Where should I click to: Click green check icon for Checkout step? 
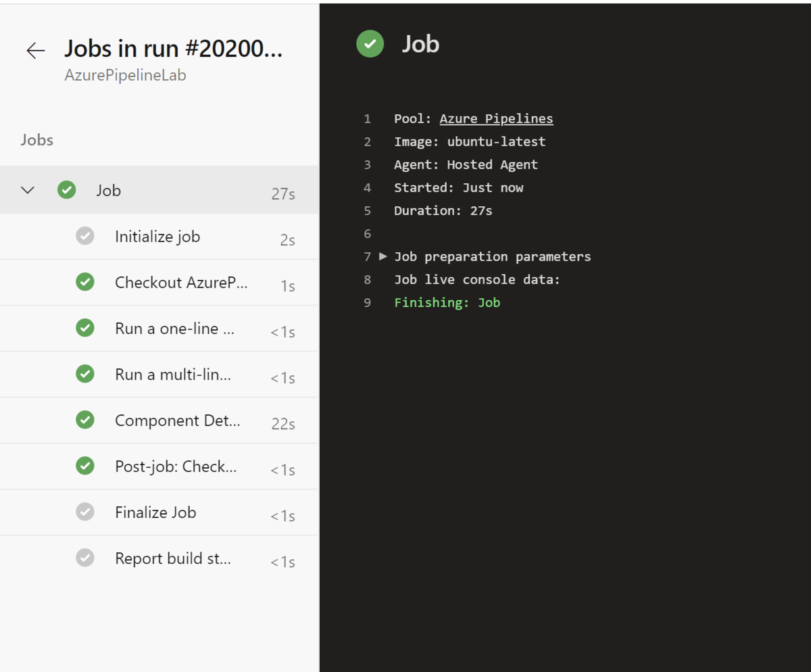point(85,282)
